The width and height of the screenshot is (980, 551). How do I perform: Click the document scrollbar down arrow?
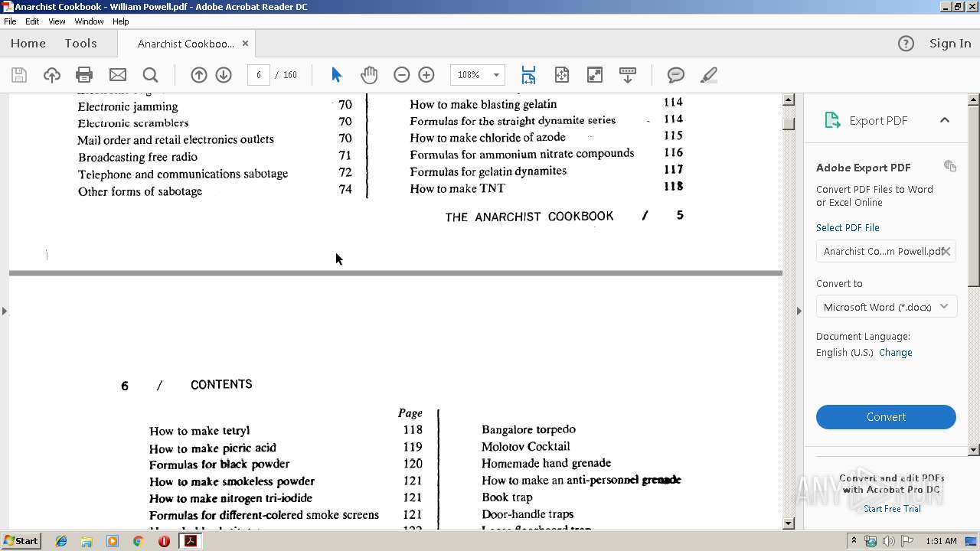(x=789, y=523)
